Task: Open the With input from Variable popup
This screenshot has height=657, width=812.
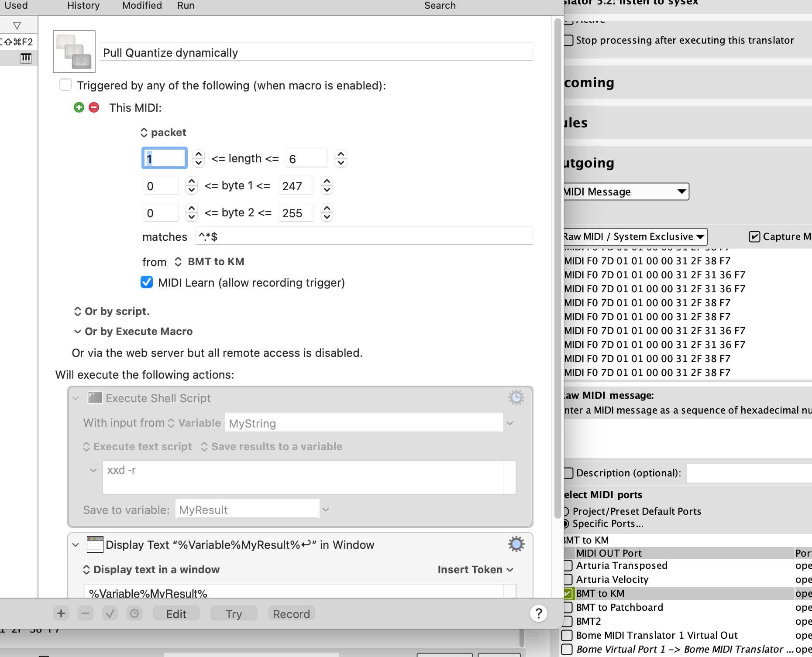Action: point(195,423)
